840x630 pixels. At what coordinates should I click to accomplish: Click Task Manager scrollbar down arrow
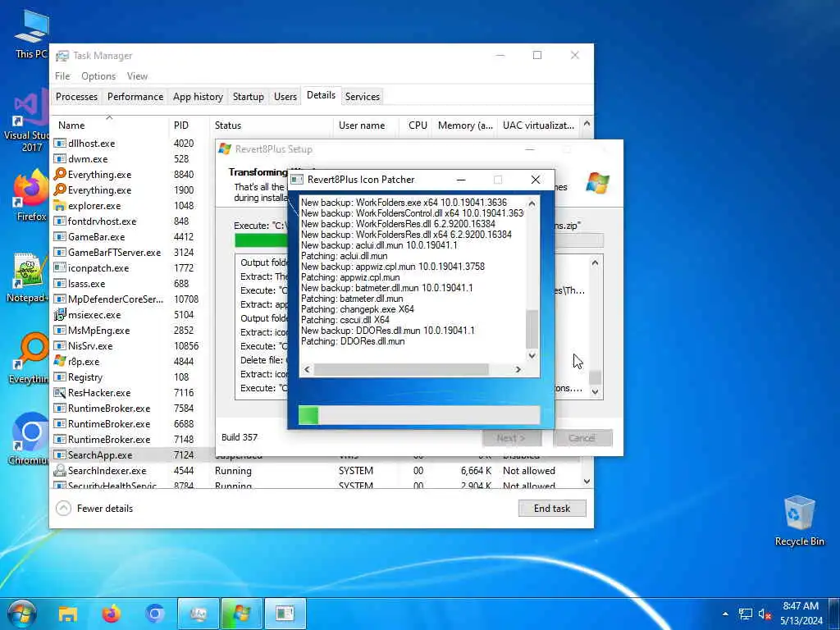pyautogui.click(x=587, y=481)
